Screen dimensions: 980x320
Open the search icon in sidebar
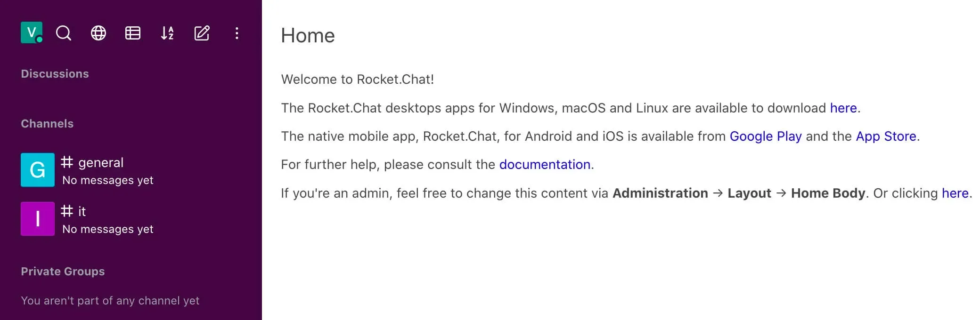click(x=64, y=33)
